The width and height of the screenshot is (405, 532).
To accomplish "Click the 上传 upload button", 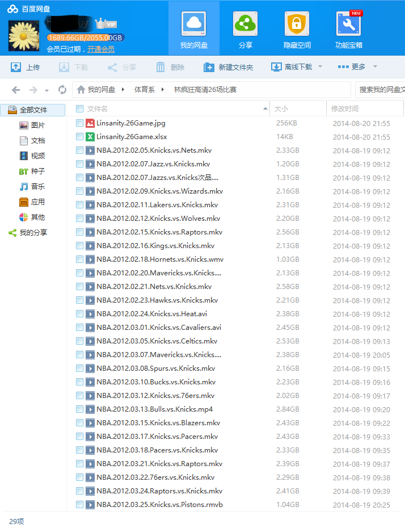I will (26, 67).
